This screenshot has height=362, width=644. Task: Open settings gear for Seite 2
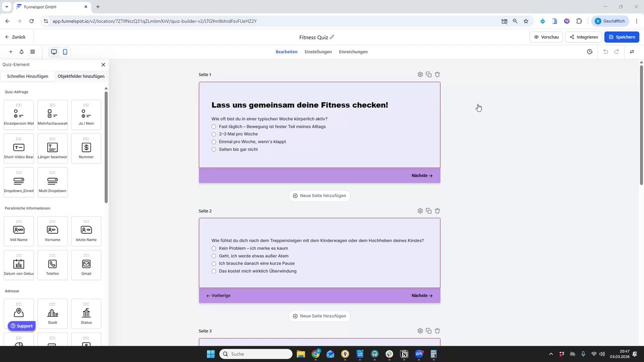pyautogui.click(x=420, y=211)
